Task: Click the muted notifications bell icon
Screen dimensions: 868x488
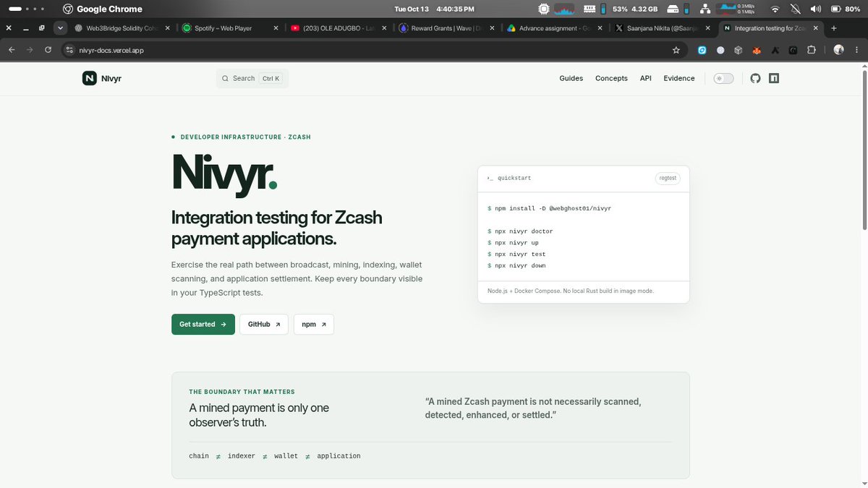Action: pos(796,9)
